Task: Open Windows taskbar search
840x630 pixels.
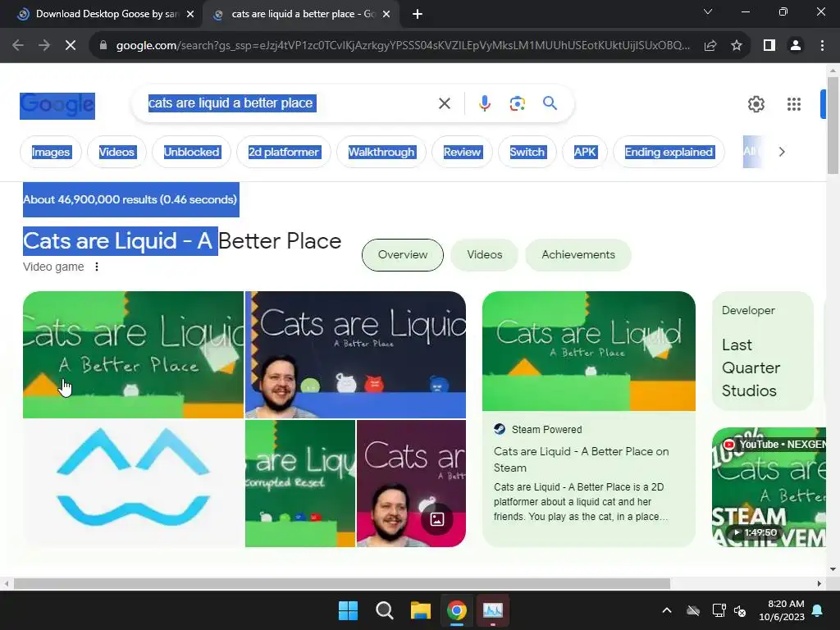Action: click(x=385, y=610)
